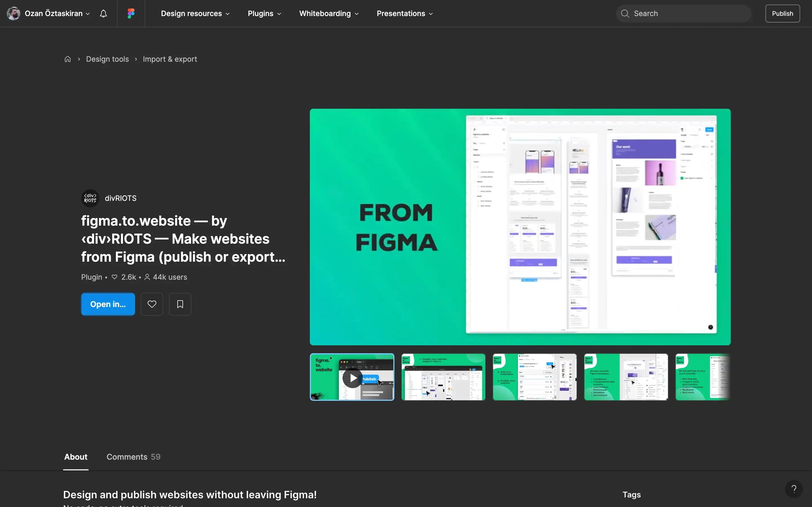Save the plugin with the bookmark icon
This screenshot has width=812, height=507.
pos(180,304)
